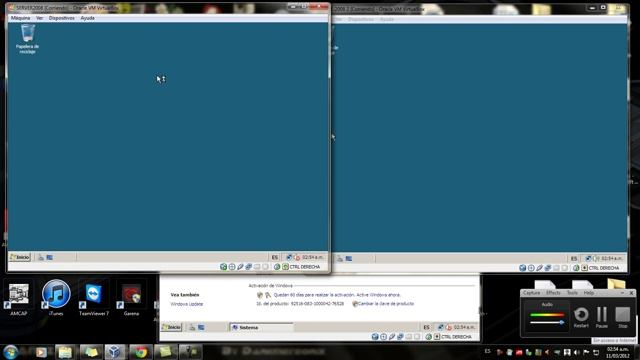Image resolution: width=640 pixels, height=360 pixels.
Task: Click host system tray volume icon
Action: coord(576,352)
